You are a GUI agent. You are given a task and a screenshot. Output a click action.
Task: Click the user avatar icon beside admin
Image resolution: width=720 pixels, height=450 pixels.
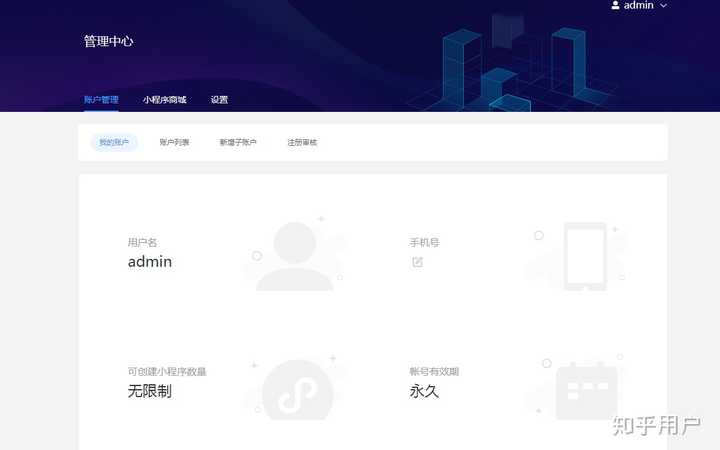pyautogui.click(x=615, y=6)
